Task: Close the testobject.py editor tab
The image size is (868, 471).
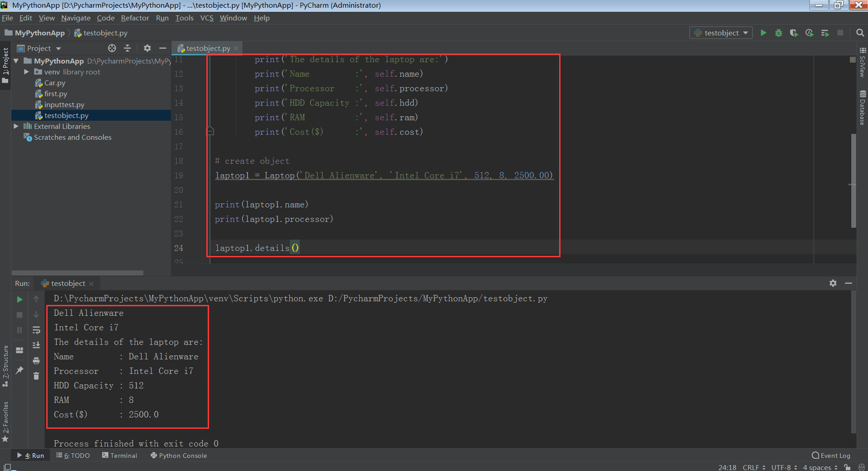Action: (x=236, y=48)
